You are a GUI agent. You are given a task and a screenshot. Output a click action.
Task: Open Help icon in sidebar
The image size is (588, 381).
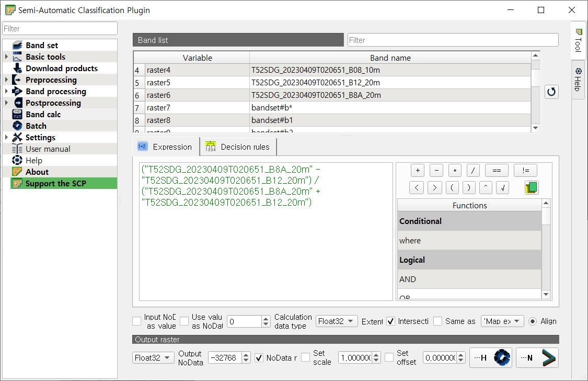tap(17, 160)
